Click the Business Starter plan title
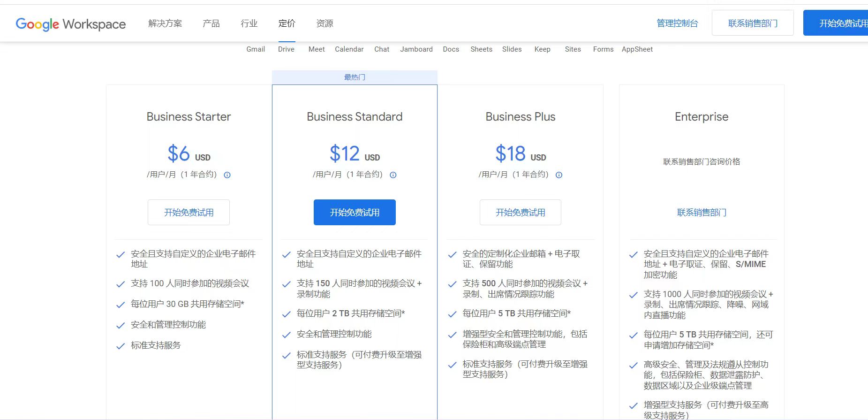The image size is (868, 420). coord(189,117)
